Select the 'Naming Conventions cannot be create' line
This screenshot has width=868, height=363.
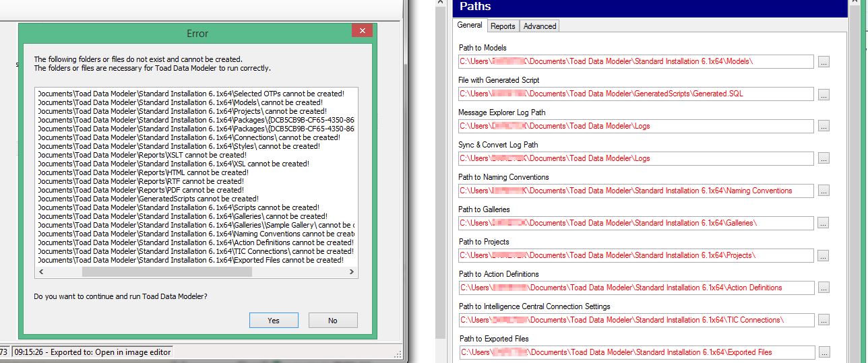coord(195,234)
